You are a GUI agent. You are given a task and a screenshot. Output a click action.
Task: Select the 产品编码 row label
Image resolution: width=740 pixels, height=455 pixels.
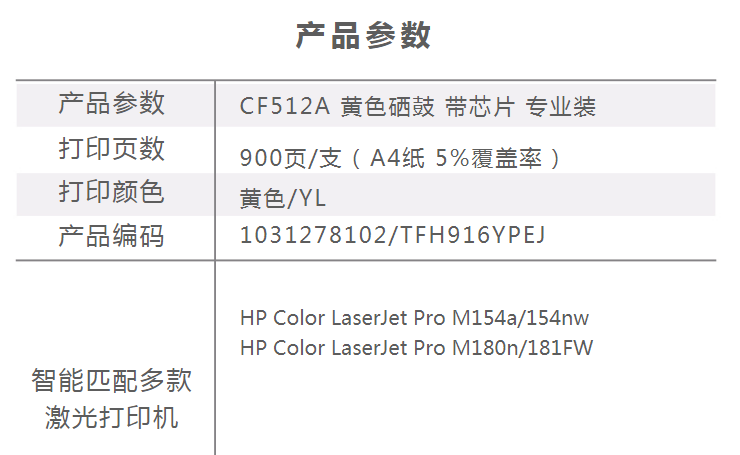point(111,236)
